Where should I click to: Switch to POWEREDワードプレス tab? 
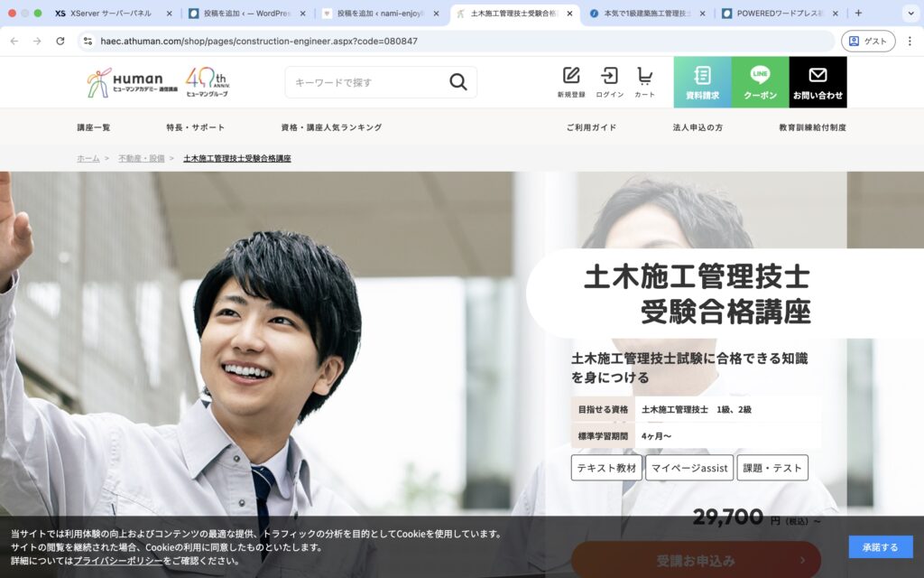pos(776,14)
